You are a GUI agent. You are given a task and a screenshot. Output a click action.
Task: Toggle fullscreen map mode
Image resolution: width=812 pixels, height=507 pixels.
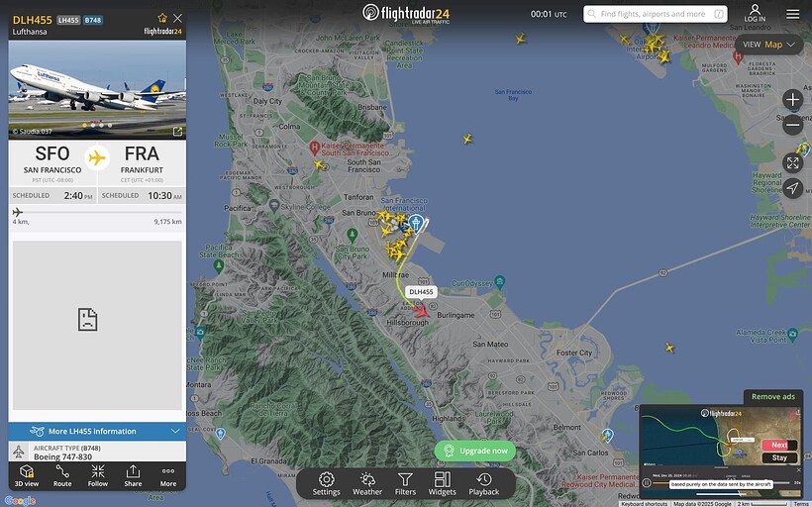pos(792,162)
